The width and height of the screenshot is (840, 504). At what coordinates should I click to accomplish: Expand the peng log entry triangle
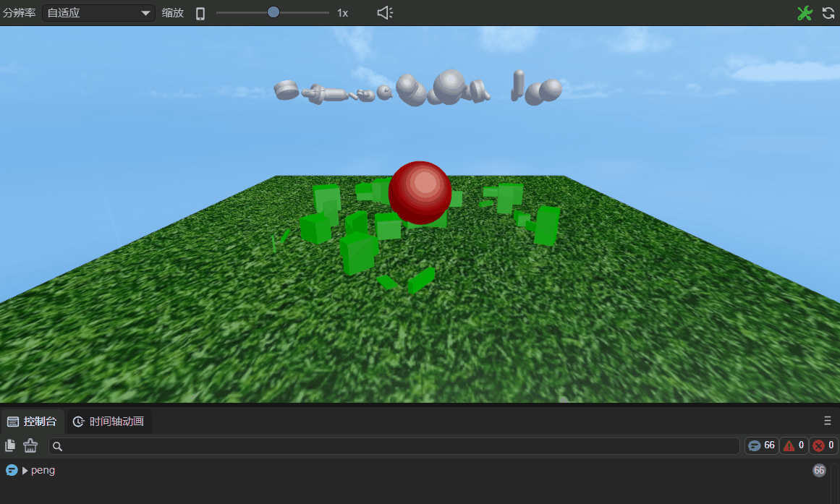coord(25,471)
